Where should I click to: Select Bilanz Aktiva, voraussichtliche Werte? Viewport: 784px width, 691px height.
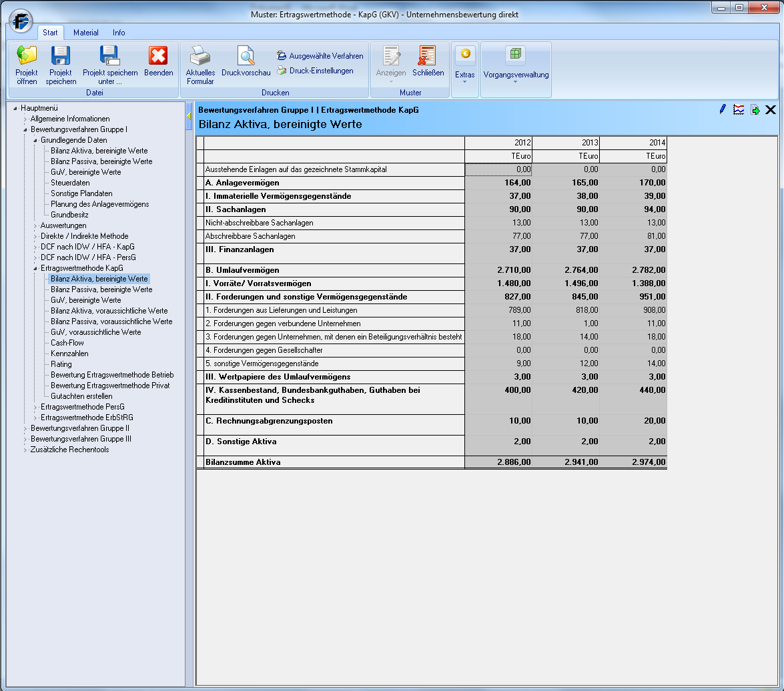click(109, 311)
